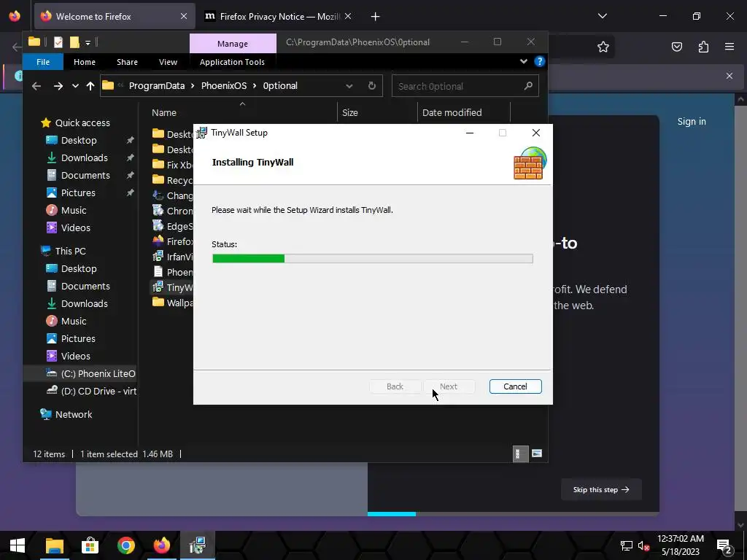Screen dimensions: 747x560
Task: Sort by Date modified column header
Action: pyautogui.click(x=452, y=113)
